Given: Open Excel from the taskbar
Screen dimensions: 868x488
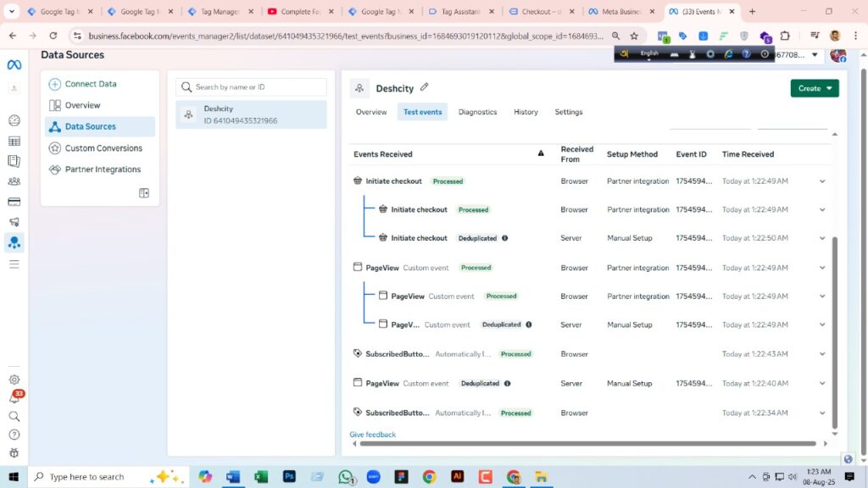Looking at the screenshot, I should 261,476.
